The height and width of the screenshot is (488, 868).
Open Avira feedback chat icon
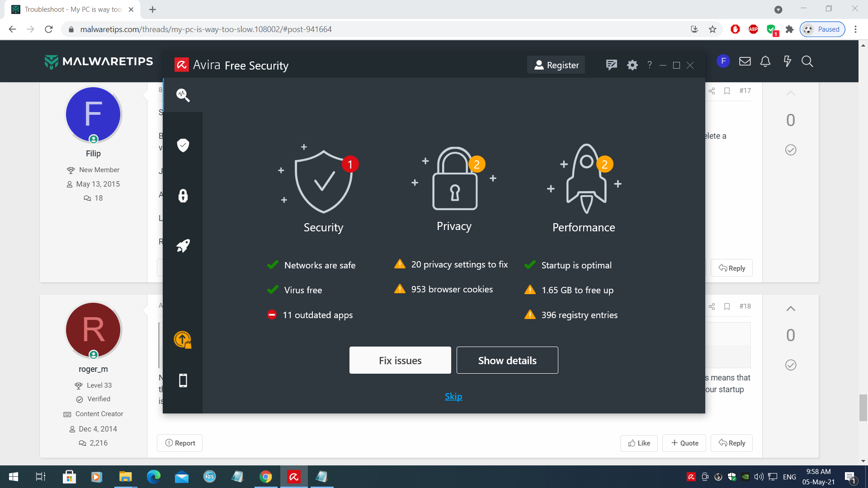tap(611, 65)
